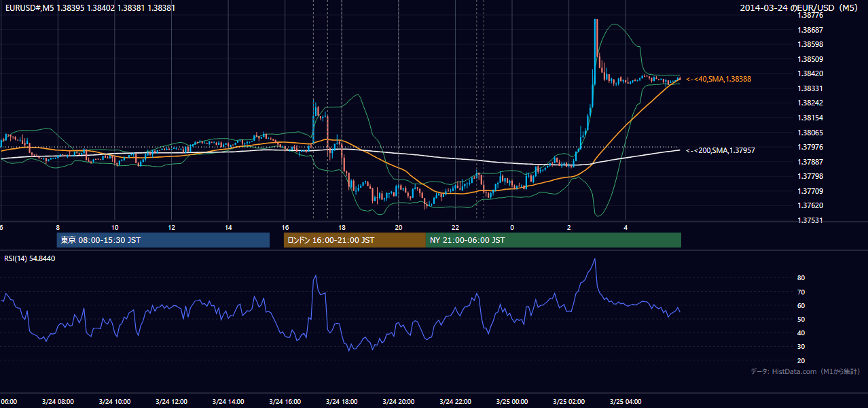Viewport: 868px width, 408px height.
Task: Click hour label 14 under price chart
Action: (228, 227)
